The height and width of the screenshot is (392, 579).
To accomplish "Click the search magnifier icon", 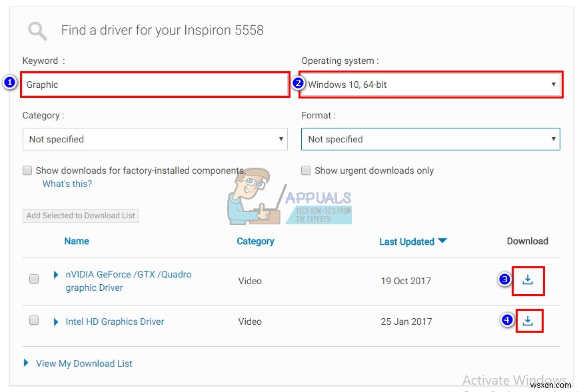I will 38,31.
